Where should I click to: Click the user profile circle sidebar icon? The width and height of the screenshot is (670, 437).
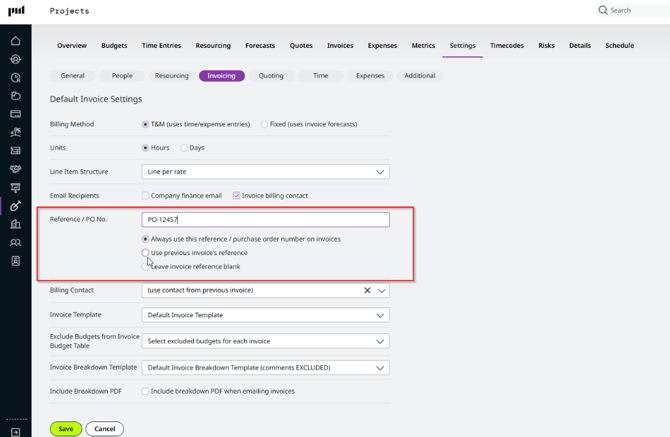click(15, 59)
